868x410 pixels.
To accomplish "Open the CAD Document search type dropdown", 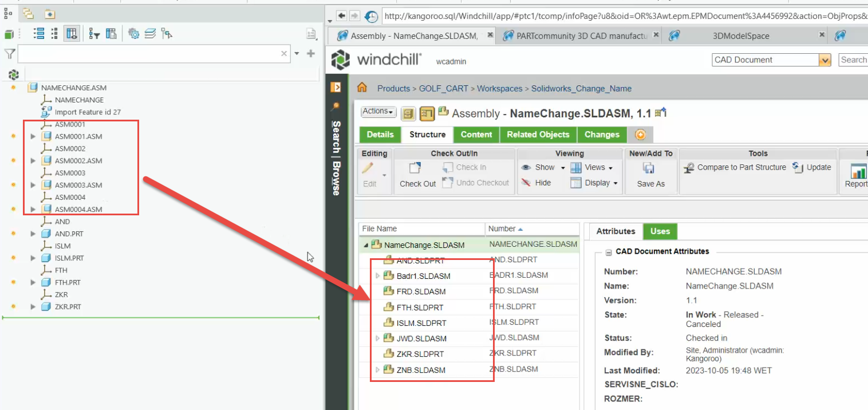I will coord(825,60).
